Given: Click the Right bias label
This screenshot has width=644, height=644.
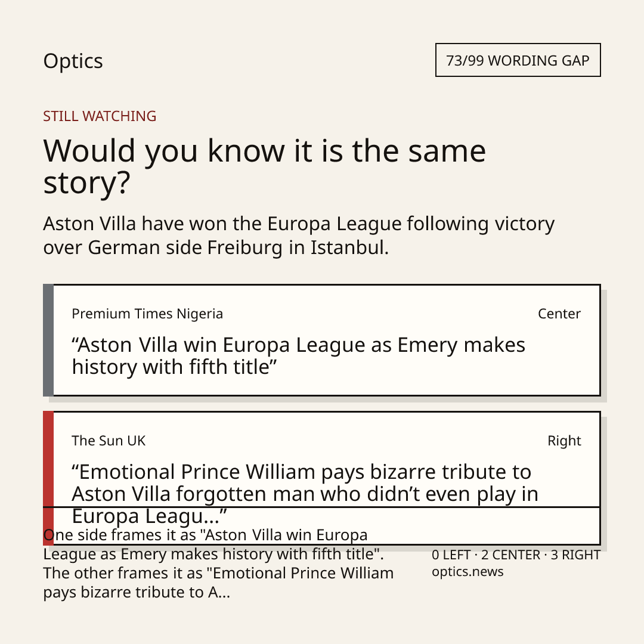Looking at the screenshot, I should point(564,441).
